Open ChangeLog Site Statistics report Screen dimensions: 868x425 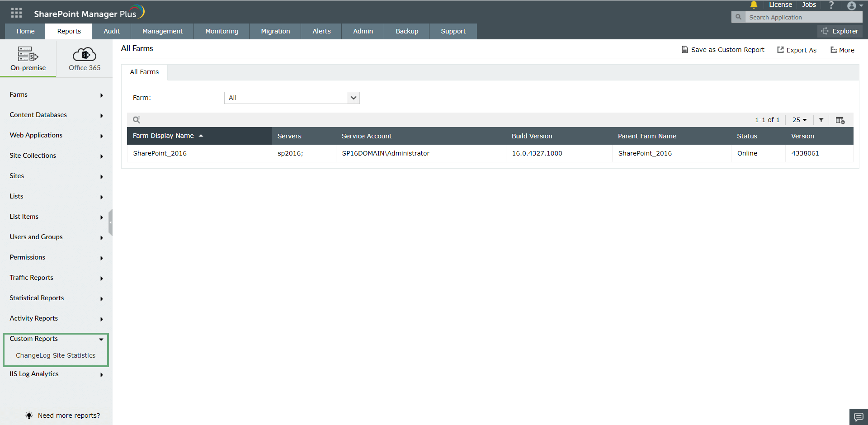[56, 355]
